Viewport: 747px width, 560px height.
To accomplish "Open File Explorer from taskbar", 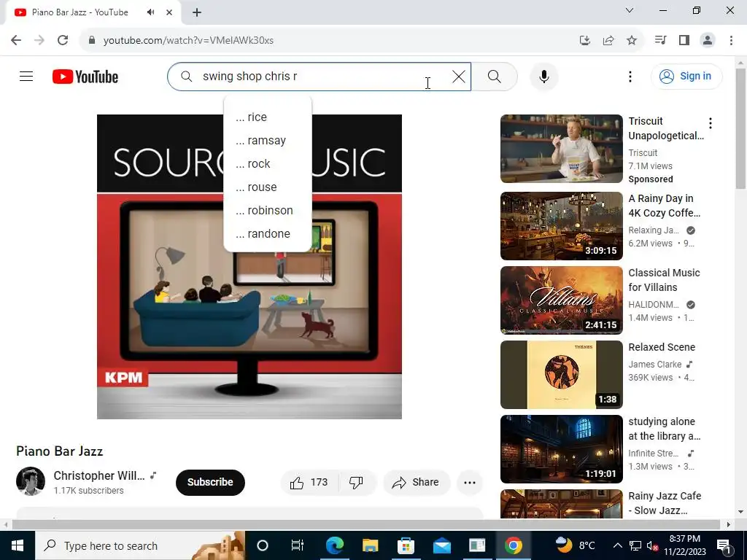I will pos(370,545).
